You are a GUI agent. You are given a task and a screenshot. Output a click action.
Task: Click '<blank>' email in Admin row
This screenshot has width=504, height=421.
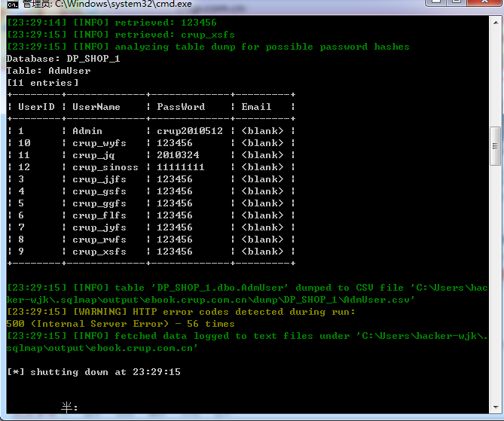click(262, 131)
